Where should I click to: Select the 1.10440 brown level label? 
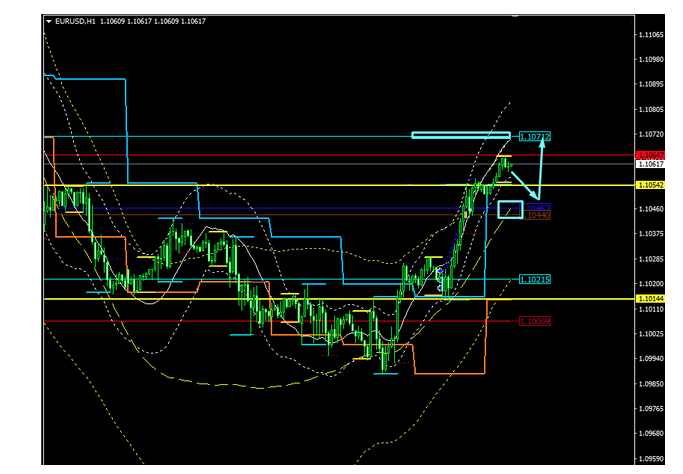click(x=538, y=216)
